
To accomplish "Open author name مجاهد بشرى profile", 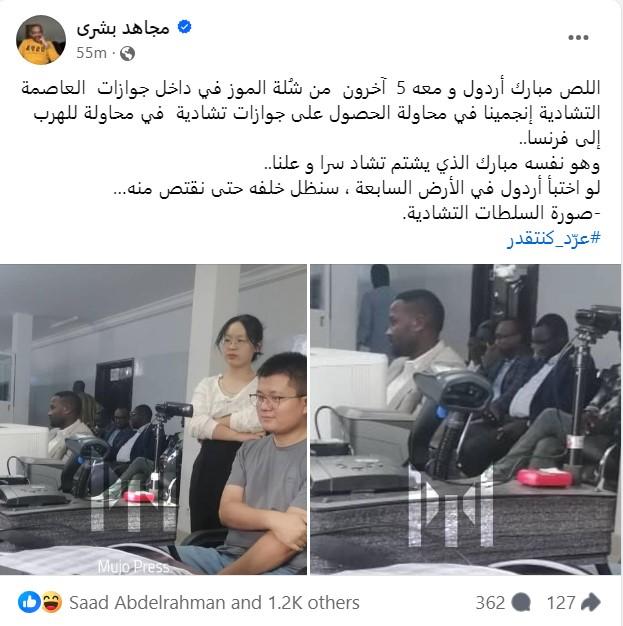I will pyautogui.click(x=123, y=28).
